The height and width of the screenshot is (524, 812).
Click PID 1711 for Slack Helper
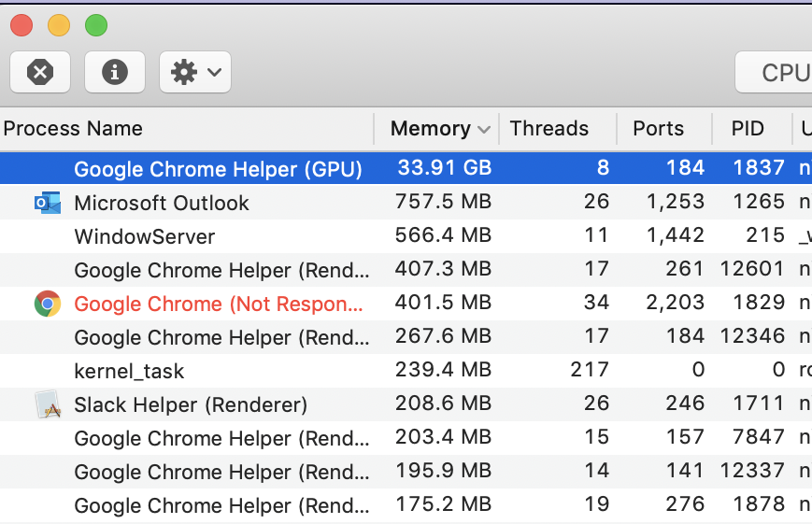point(759,404)
